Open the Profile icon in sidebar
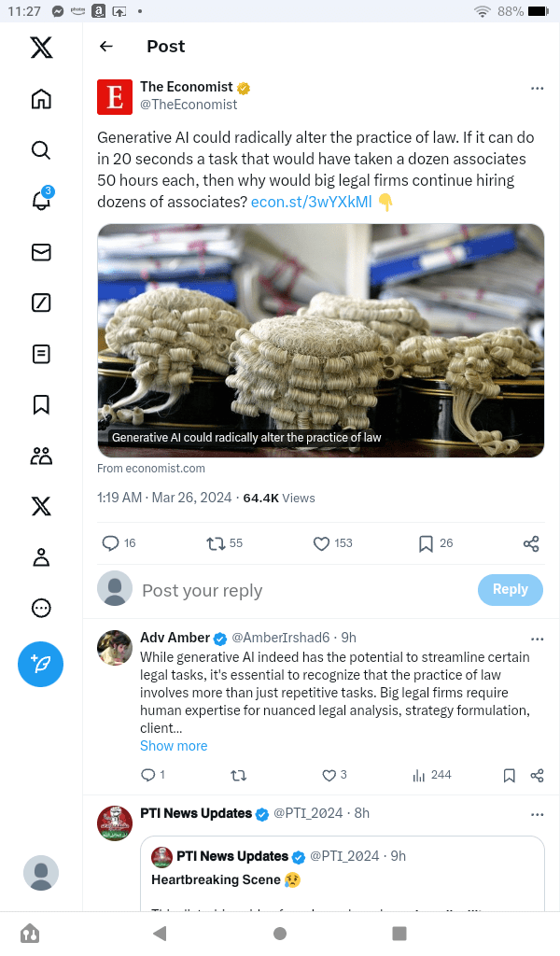This screenshot has width=560, height=956. [x=41, y=557]
